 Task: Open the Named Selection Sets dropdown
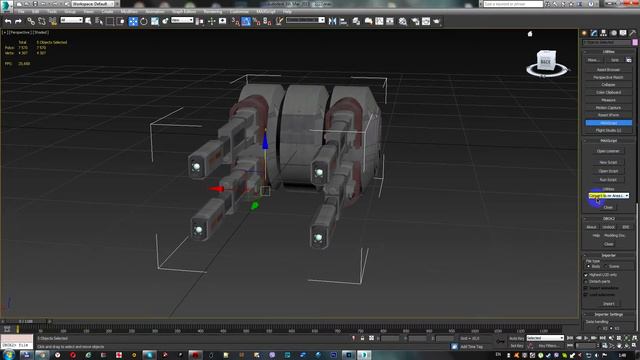[x=305, y=20]
